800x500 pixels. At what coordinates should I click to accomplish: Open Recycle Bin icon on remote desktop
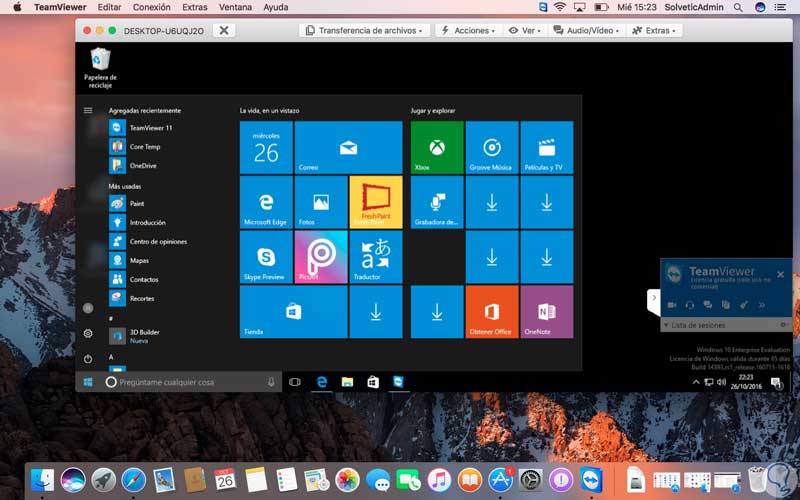(101, 67)
